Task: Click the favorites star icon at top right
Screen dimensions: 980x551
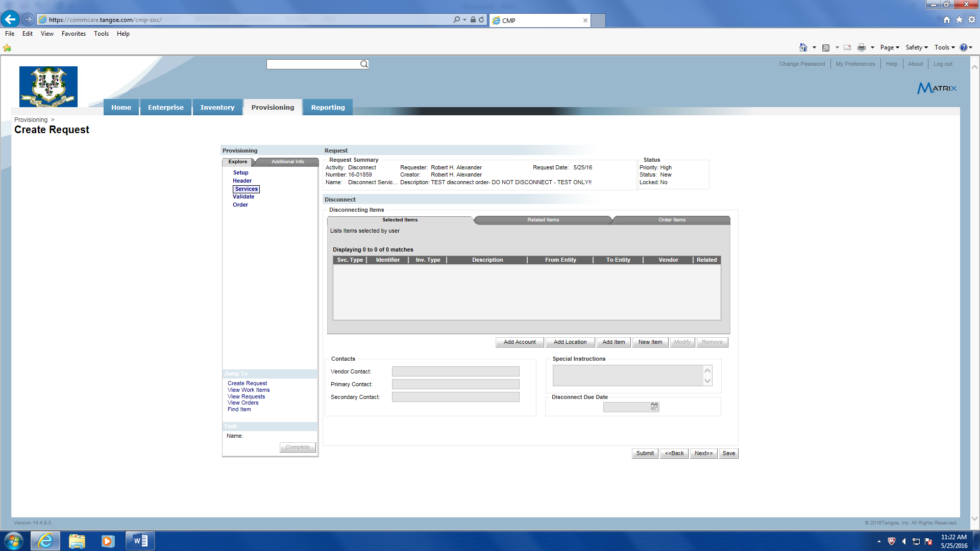Action: pos(959,19)
